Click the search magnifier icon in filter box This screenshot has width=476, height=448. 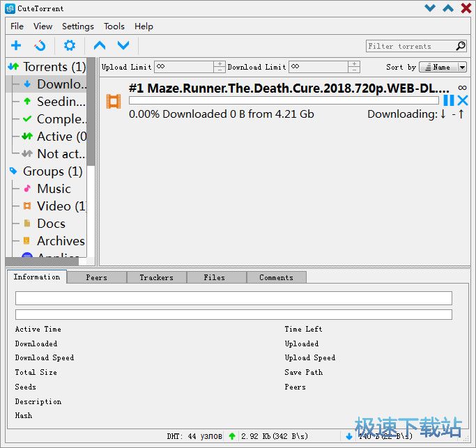click(461, 46)
